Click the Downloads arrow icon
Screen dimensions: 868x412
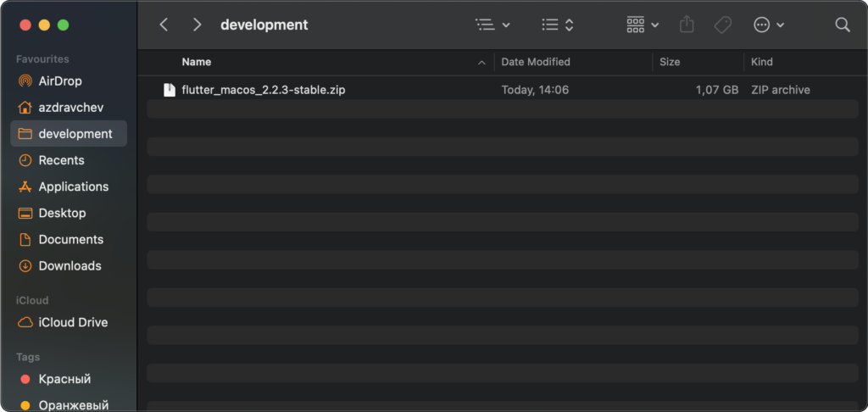click(x=25, y=266)
